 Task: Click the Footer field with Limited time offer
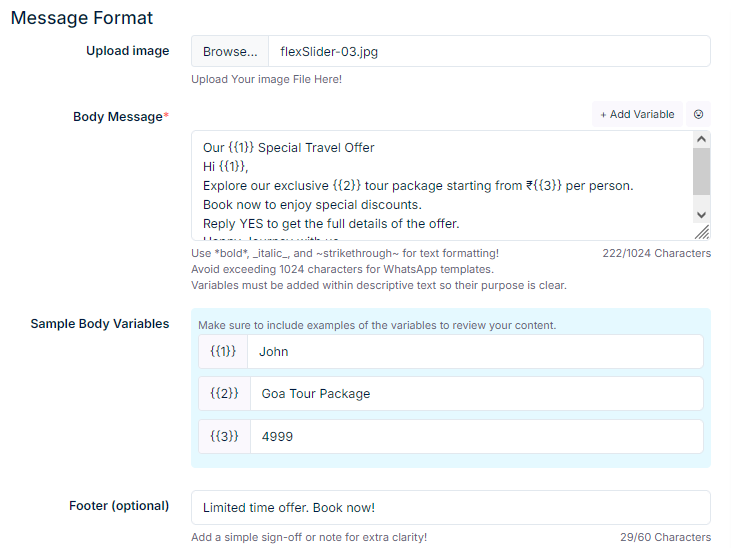click(x=451, y=507)
